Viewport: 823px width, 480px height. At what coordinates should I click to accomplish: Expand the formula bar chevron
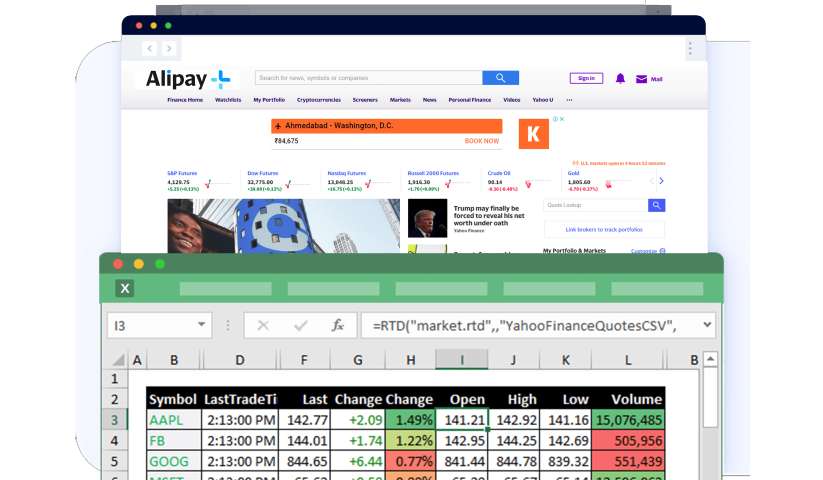click(708, 325)
